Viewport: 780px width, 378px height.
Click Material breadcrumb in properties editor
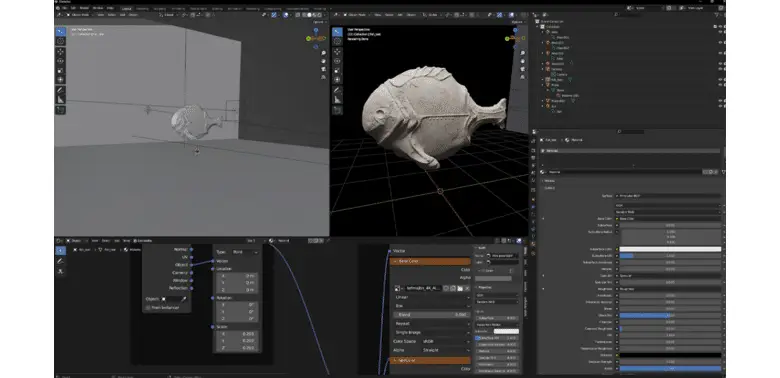tap(576, 140)
